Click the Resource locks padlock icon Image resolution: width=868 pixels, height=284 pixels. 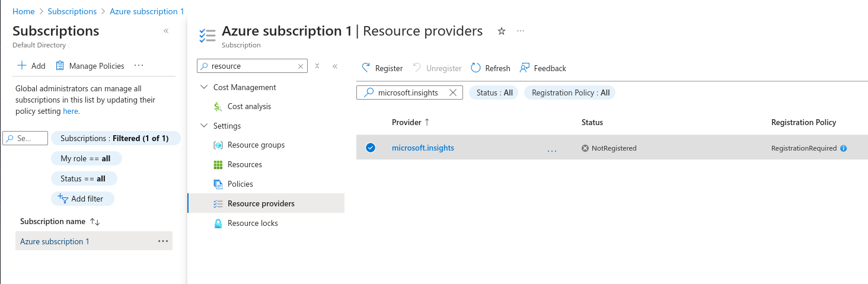(x=218, y=223)
